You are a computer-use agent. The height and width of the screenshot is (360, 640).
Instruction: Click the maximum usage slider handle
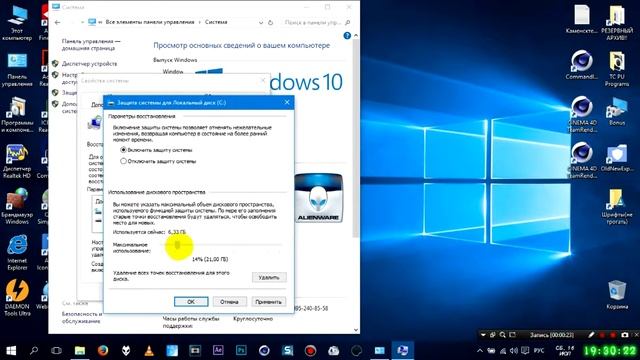(x=177, y=245)
